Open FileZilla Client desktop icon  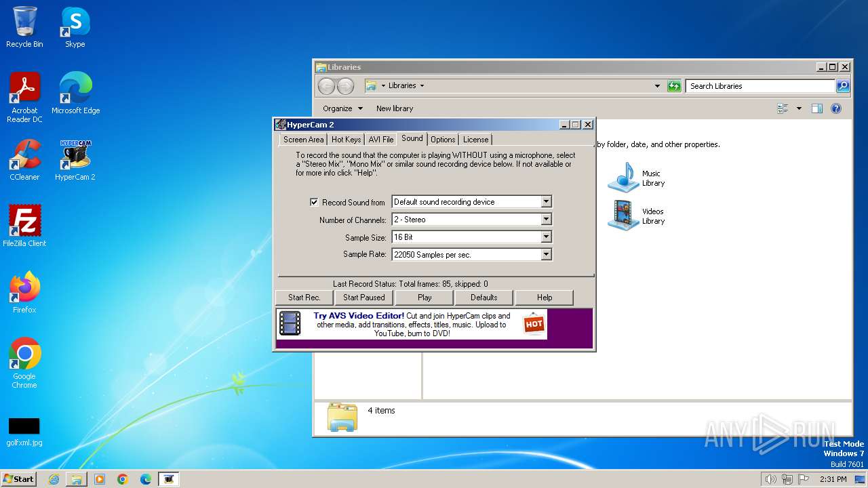point(24,226)
